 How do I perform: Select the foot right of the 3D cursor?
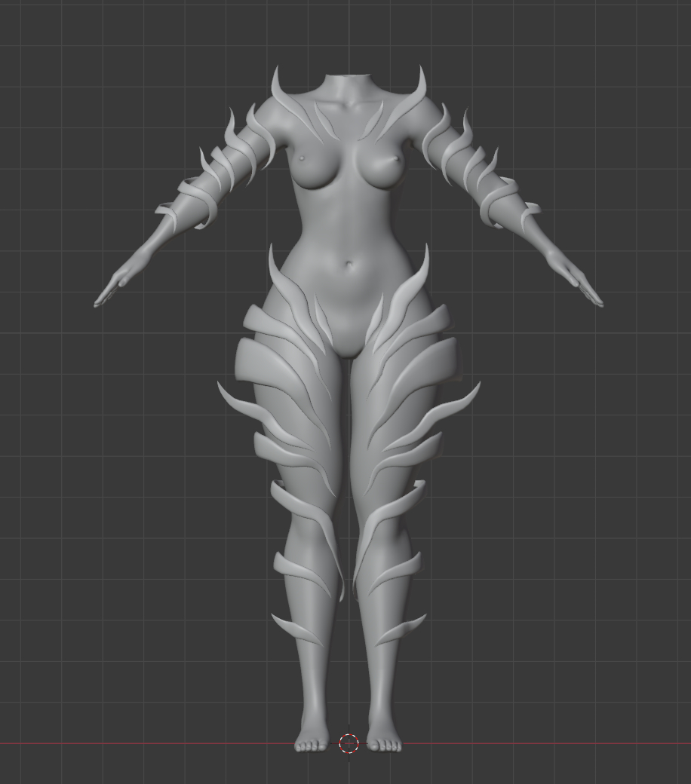coord(385,741)
